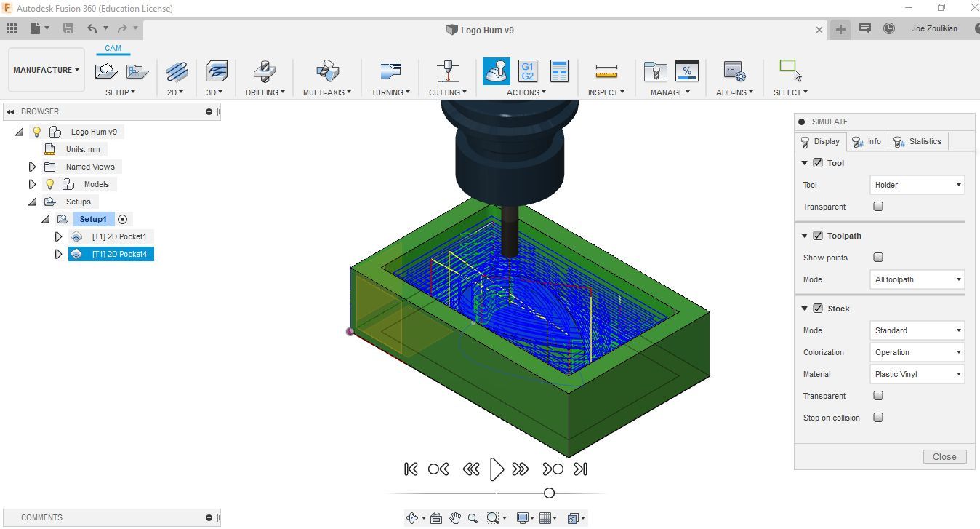Image resolution: width=980 pixels, height=529 pixels.
Task: Close the Simulate panel
Action: coord(944,456)
